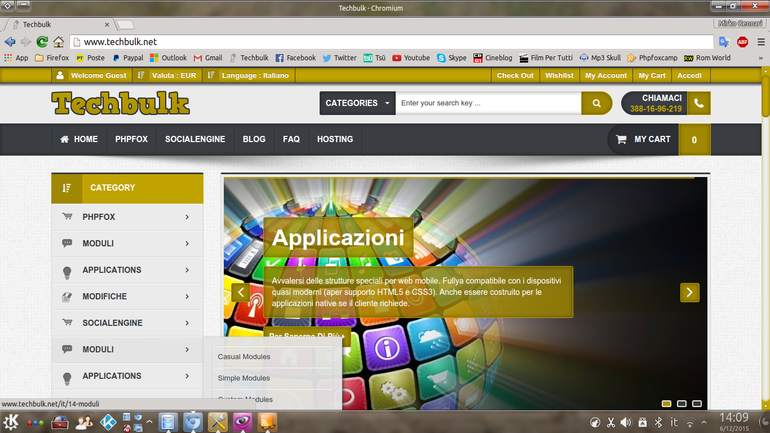This screenshot has height=433, width=770.
Task: Show next slide with right arrow
Action: tap(689, 293)
